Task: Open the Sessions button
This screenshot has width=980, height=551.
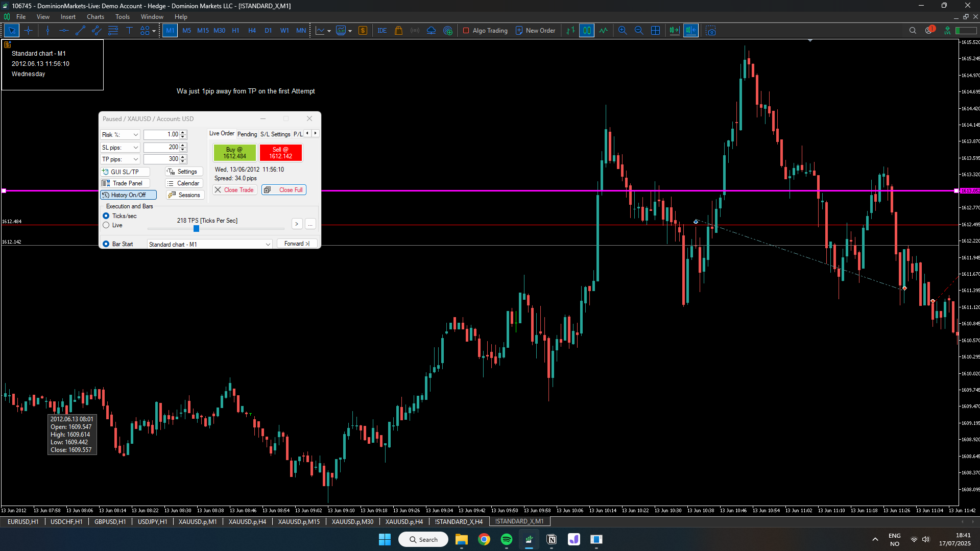Action: pyautogui.click(x=185, y=195)
